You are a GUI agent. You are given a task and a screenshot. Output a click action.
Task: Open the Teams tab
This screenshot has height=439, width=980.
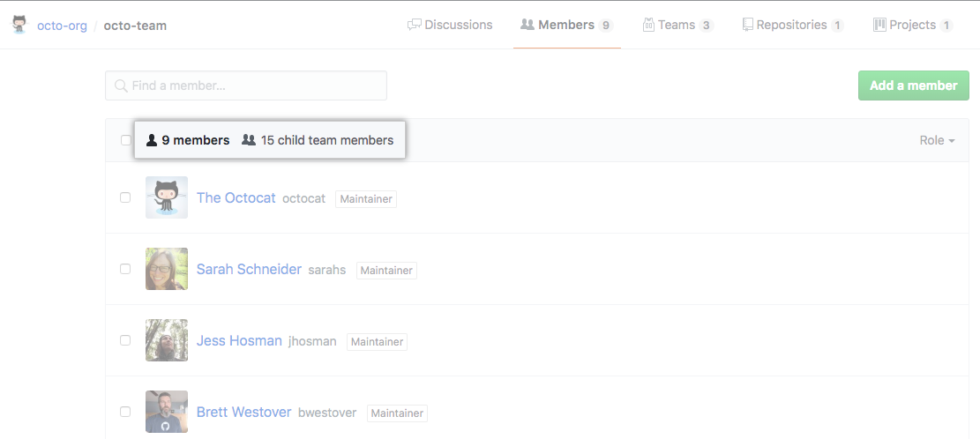click(x=677, y=25)
